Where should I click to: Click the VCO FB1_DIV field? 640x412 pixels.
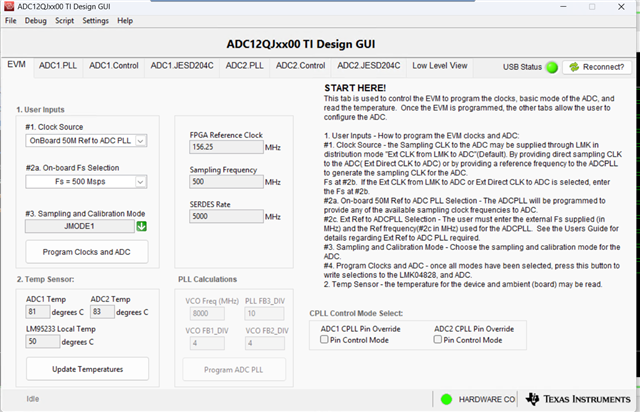(207, 343)
